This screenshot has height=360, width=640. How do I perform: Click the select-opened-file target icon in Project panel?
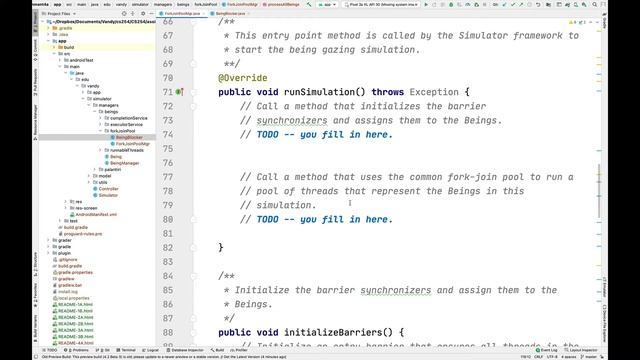tap(124, 13)
